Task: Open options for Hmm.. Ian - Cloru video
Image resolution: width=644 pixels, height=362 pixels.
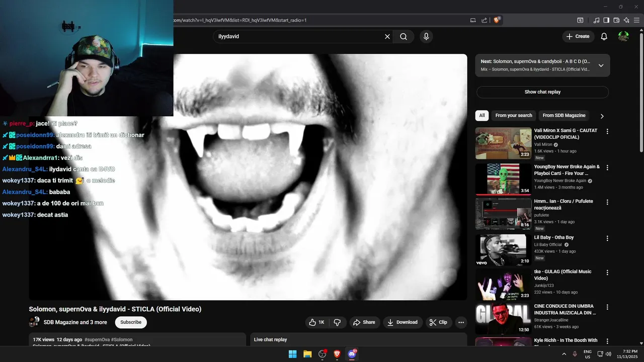Action: click(x=607, y=202)
